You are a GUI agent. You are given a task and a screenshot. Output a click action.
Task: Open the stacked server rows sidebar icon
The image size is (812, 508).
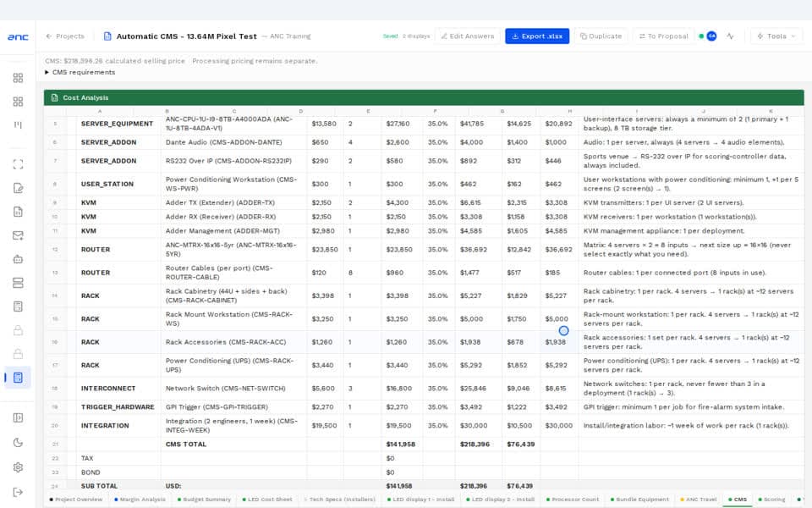click(18, 283)
